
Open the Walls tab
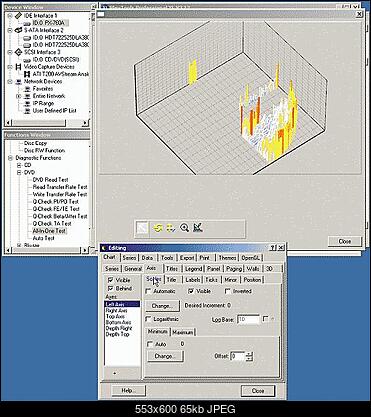tap(253, 269)
